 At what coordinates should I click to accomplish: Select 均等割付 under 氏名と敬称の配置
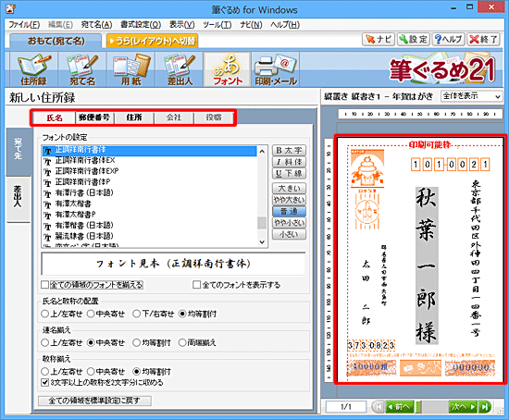point(182,314)
